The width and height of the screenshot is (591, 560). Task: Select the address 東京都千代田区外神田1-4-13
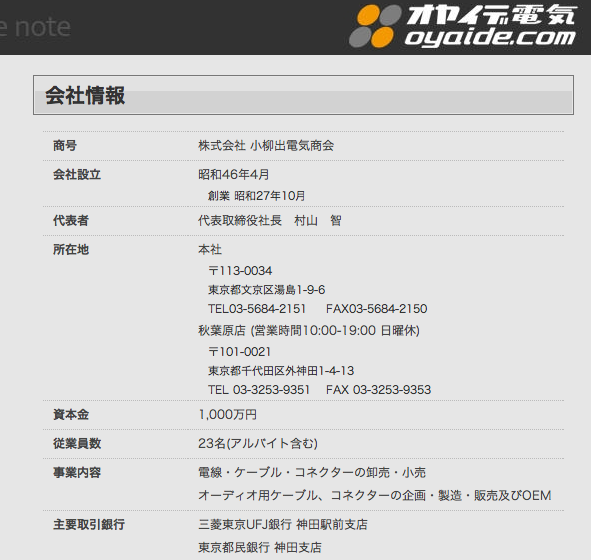pos(281,370)
